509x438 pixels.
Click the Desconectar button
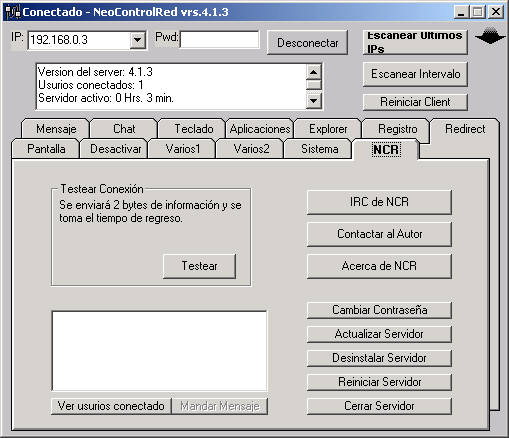click(x=307, y=43)
